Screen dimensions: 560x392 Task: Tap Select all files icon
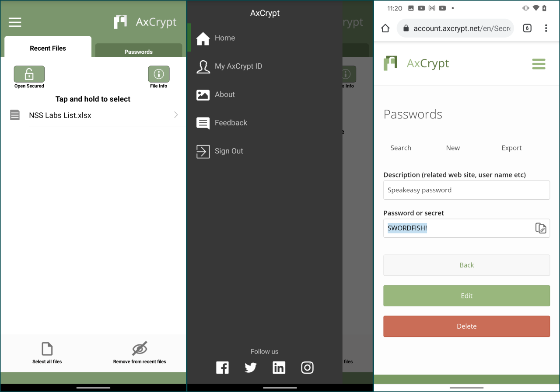point(47,349)
